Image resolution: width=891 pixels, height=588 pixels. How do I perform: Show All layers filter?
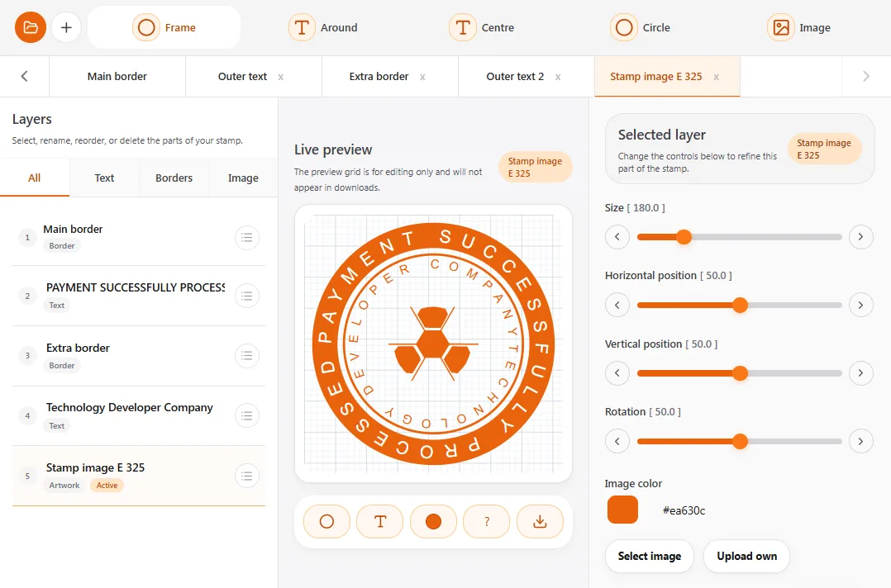coord(35,178)
